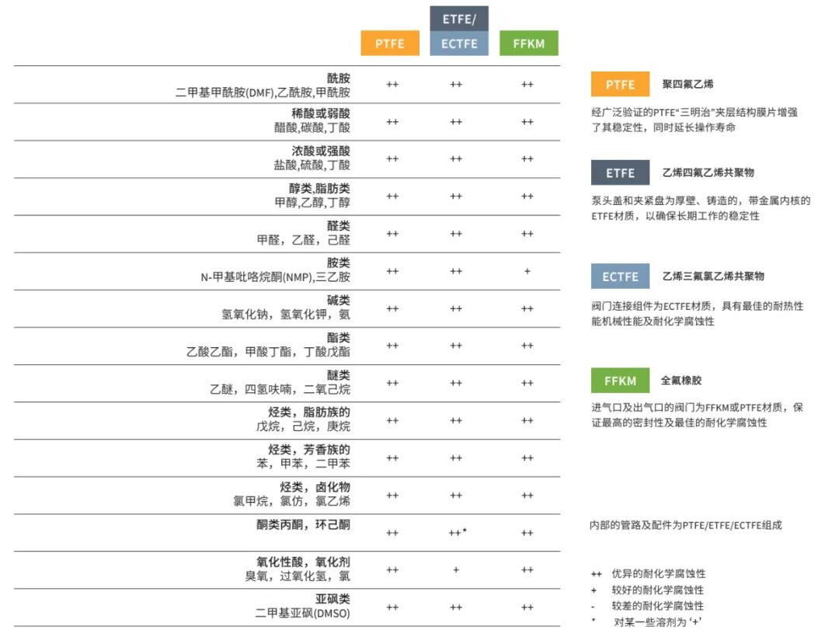This screenshot has width=839, height=644.
Task: Select the PTFE legend badge beside 聚四氟乙烯
Action: pyautogui.click(x=619, y=84)
